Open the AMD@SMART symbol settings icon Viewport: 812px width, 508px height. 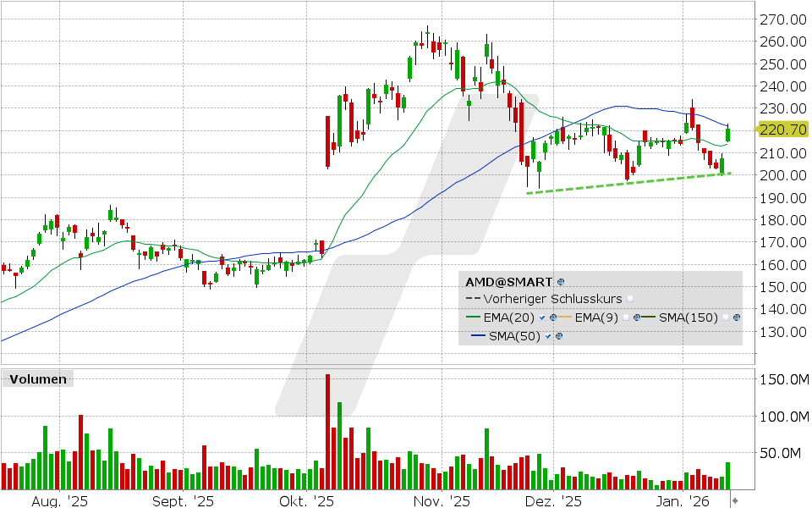click(x=561, y=281)
